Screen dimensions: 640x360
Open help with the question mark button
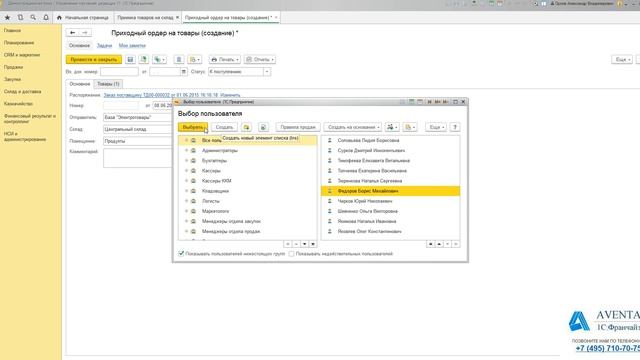point(455,127)
